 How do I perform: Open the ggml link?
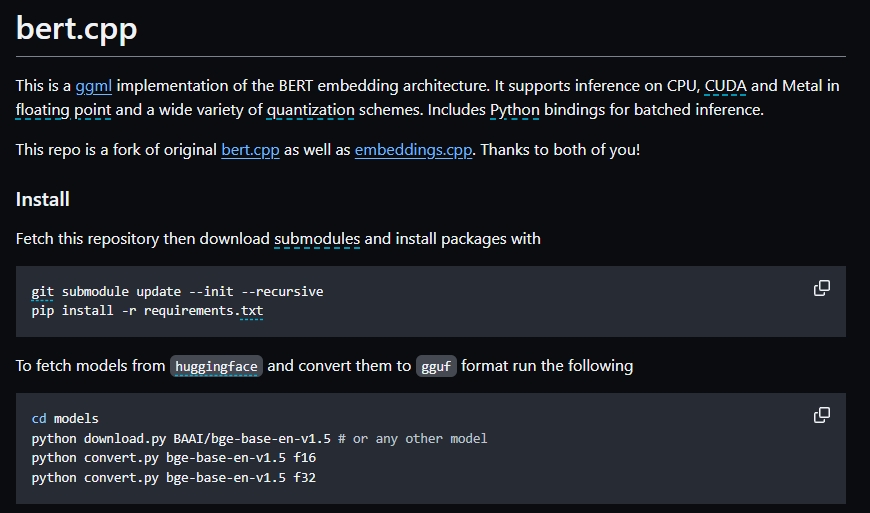pyautogui.click(x=94, y=86)
